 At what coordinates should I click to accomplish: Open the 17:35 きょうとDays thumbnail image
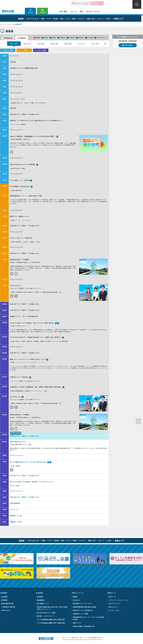[93, 292]
